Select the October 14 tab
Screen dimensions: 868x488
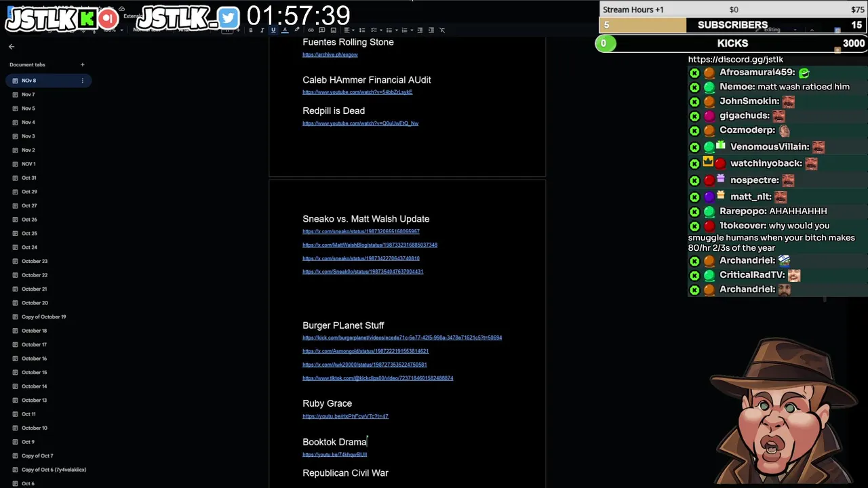[34, 386]
